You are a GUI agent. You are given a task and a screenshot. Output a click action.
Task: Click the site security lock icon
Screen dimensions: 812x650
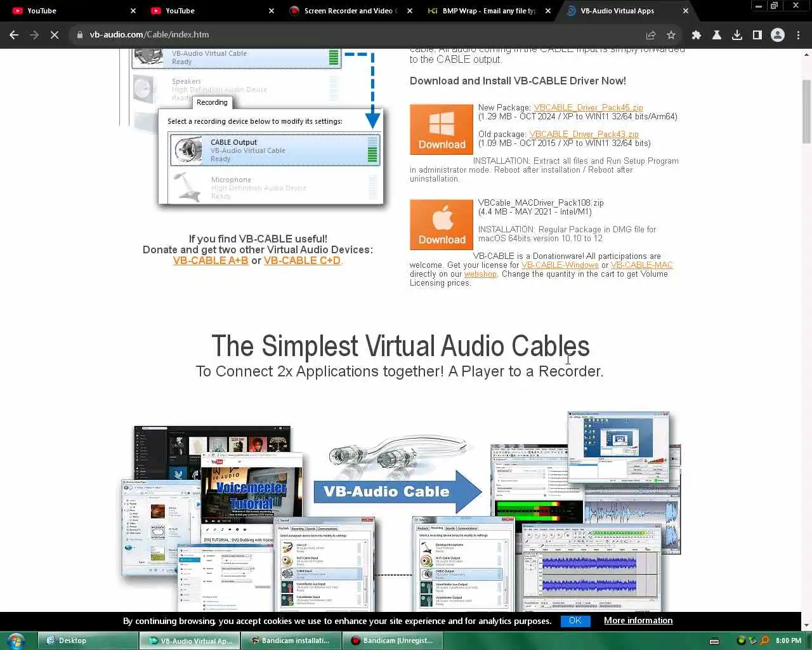pyautogui.click(x=80, y=35)
